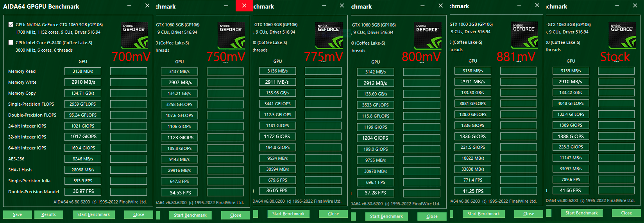Start Benchmark in the Stock window
This screenshot has width=644, height=223.
tap(581, 213)
